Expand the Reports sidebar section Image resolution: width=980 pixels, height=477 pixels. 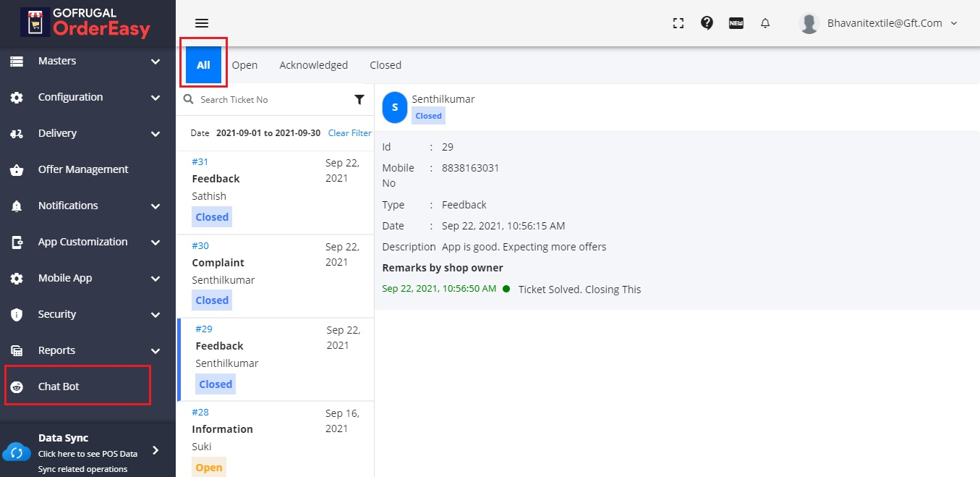[85, 351]
